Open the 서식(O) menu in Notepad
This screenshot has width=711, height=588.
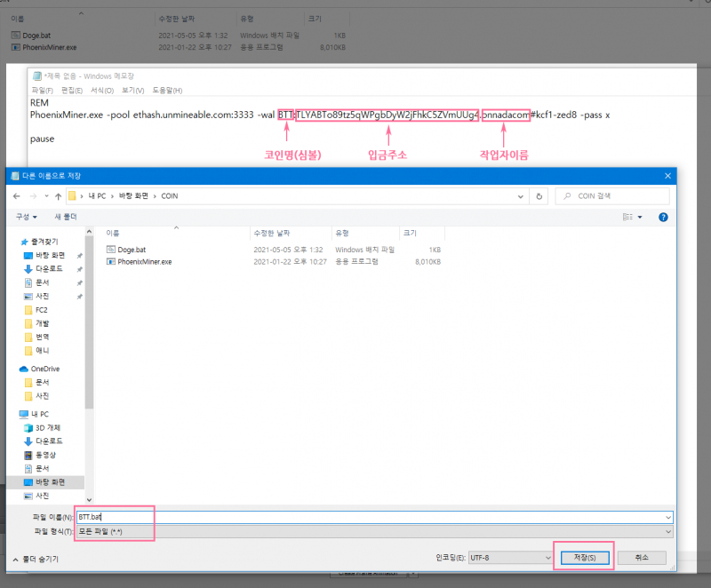(x=101, y=91)
